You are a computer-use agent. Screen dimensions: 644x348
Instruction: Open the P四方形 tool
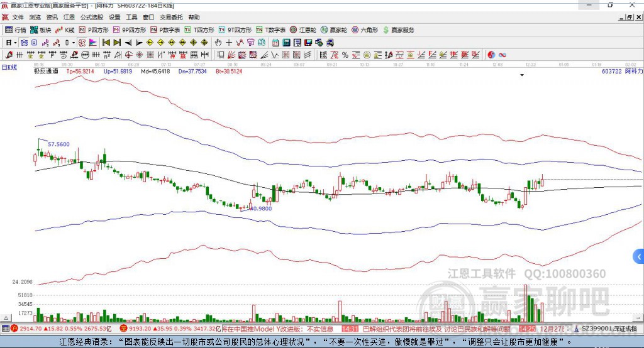click(94, 30)
